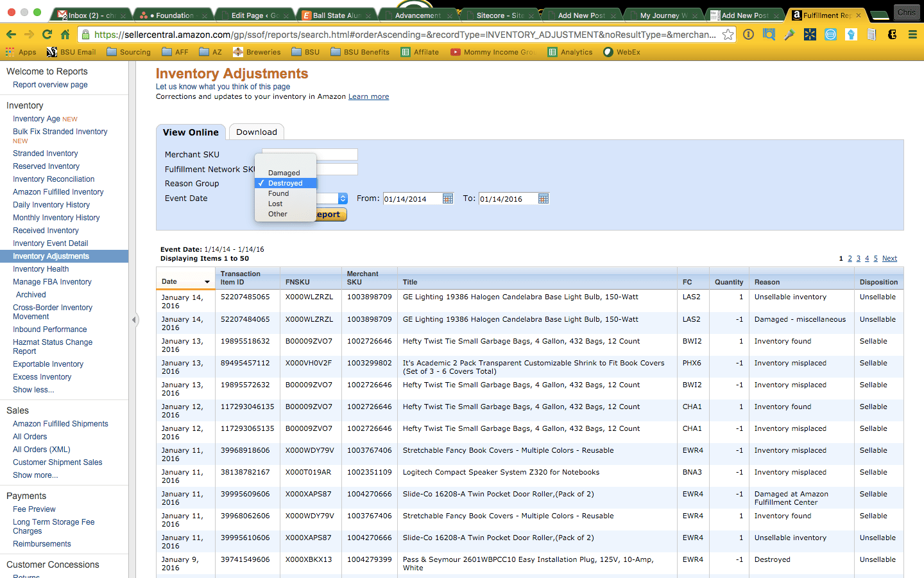This screenshot has height=578, width=924.
Task: Open the To date calendar picker
Action: pyautogui.click(x=543, y=198)
